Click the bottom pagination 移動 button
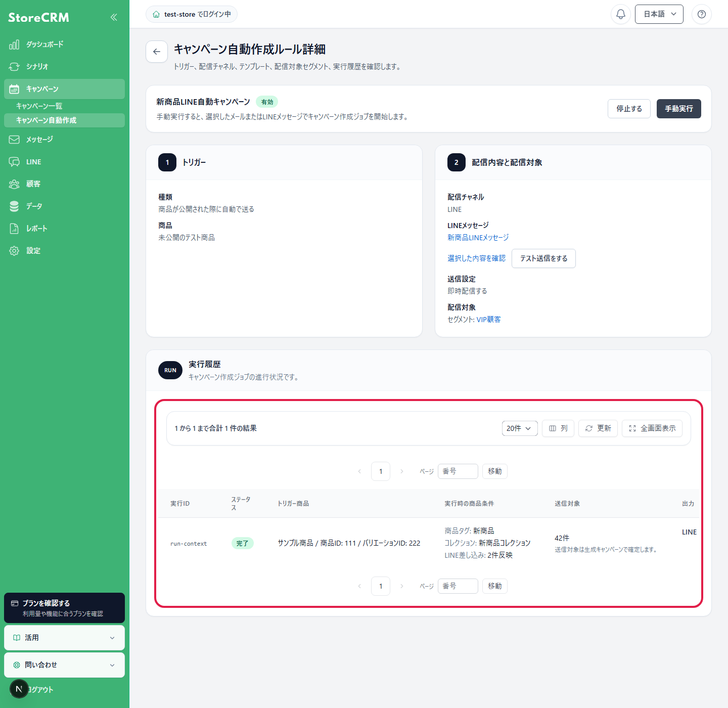This screenshot has height=708, width=728. point(495,586)
